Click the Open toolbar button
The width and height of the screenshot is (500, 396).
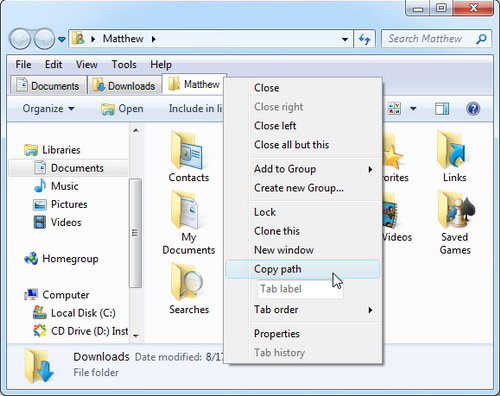pyautogui.click(x=122, y=109)
